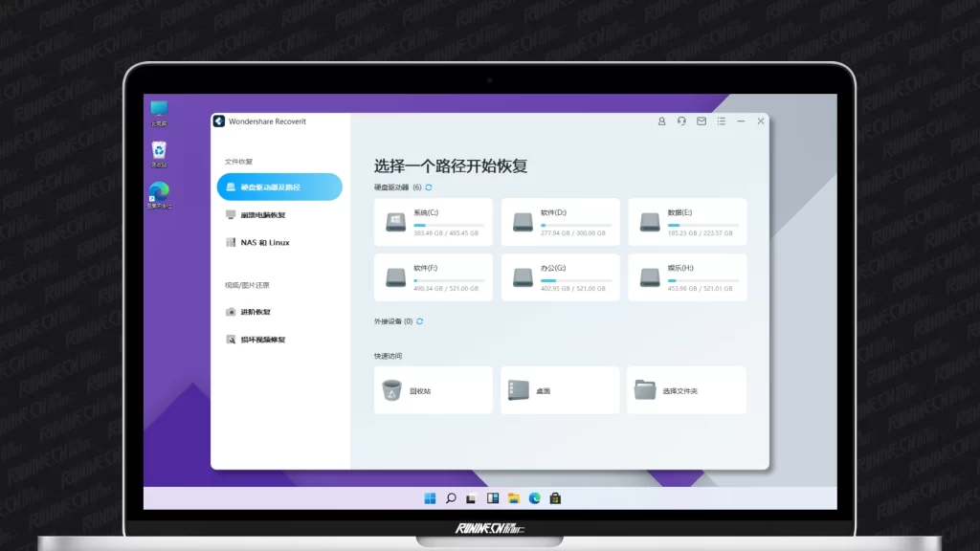Viewport: 980px width, 551px height.
Task: Open the user account icon in title bar
Action: click(x=661, y=121)
